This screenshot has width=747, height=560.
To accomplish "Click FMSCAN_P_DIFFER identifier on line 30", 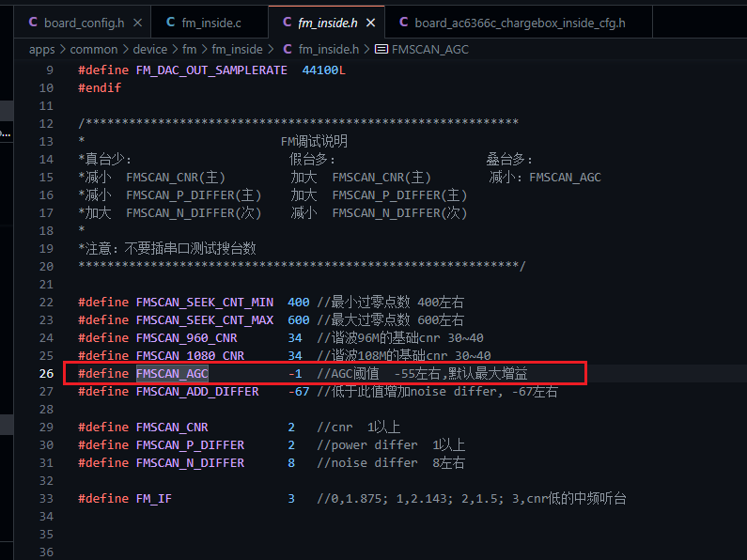I will (x=190, y=445).
